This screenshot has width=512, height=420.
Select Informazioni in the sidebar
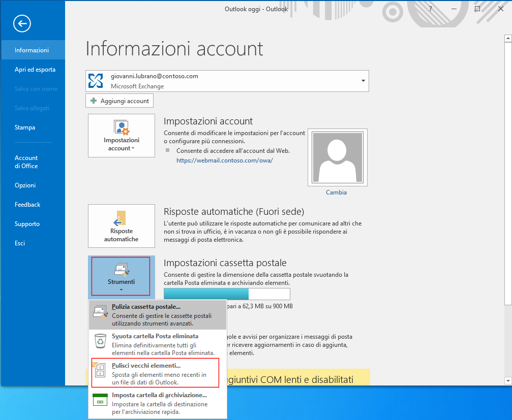coord(33,50)
